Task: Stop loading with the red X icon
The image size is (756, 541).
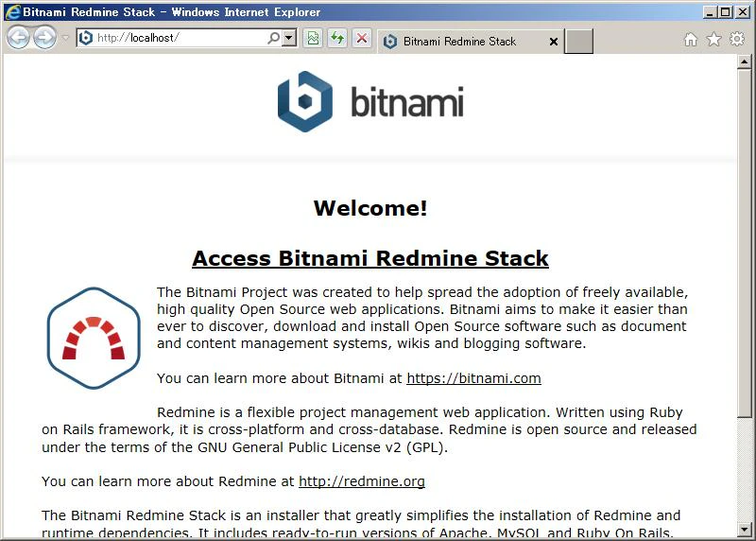Action: [362, 38]
